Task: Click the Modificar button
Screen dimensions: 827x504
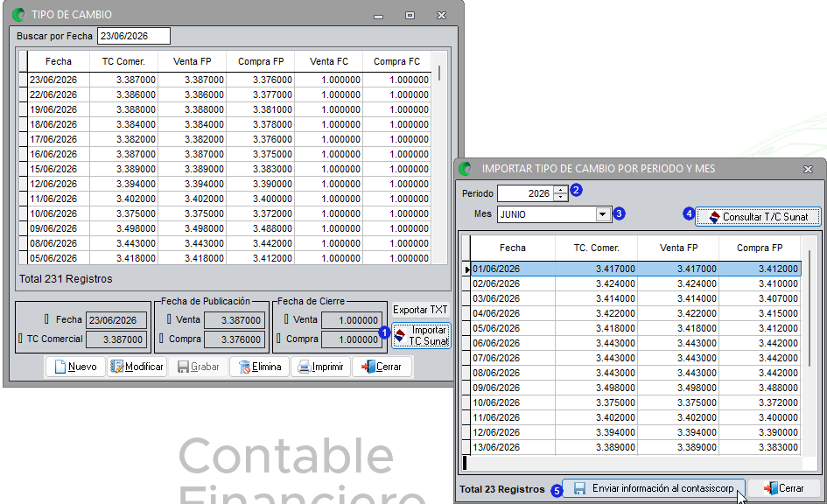Action: (x=137, y=367)
